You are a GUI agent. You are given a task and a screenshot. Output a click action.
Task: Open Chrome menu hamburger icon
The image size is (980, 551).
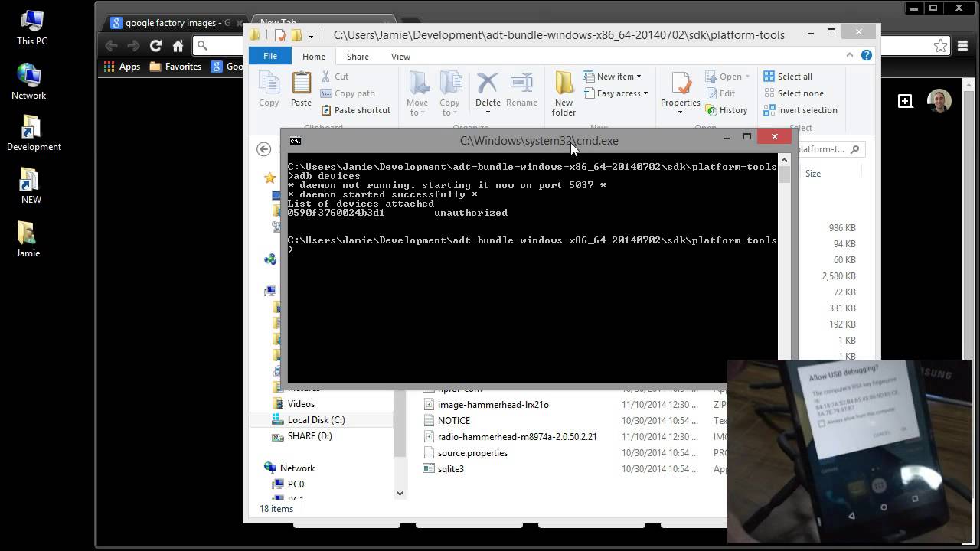962,46
